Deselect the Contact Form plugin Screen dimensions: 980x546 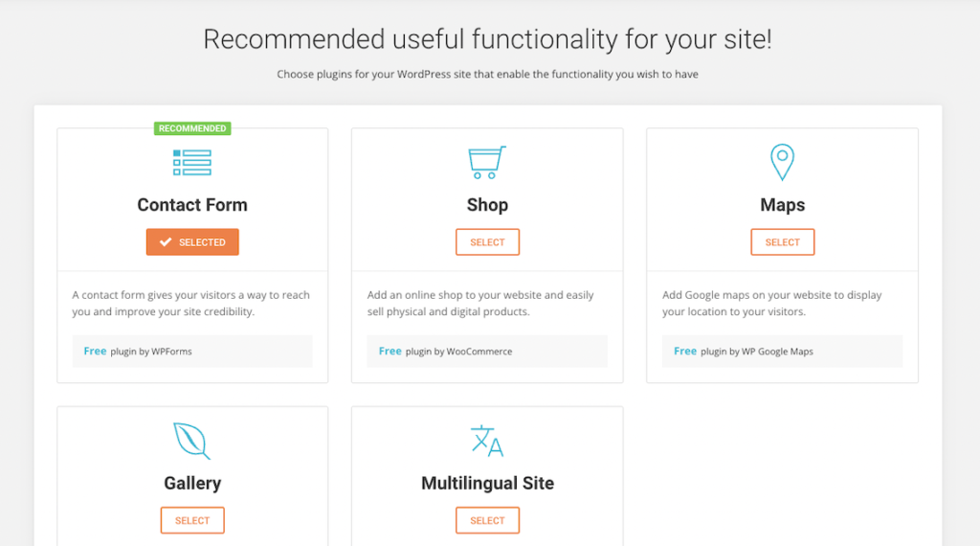pos(192,242)
